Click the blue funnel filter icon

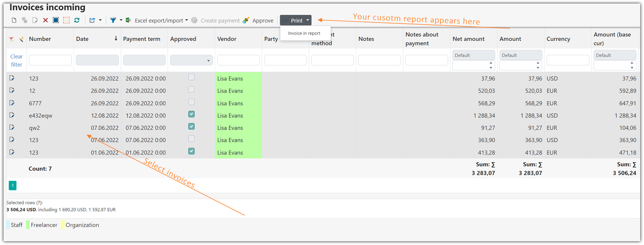pos(113,20)
